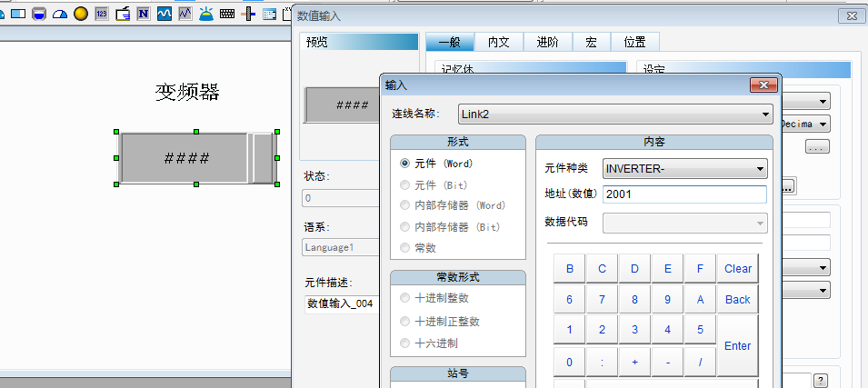Choose the 常数 radio option
The image size is (868, 388).
(405, 247)
